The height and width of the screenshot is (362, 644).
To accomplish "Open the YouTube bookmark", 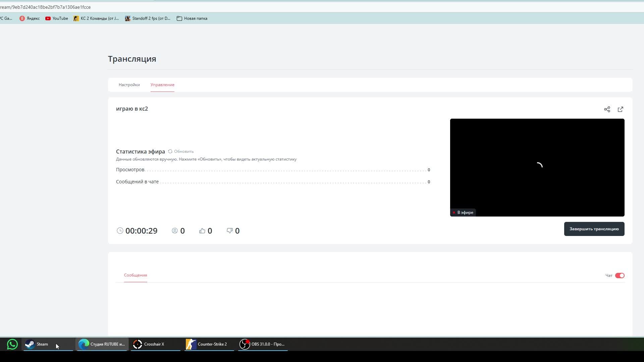I will pos(56,18).
